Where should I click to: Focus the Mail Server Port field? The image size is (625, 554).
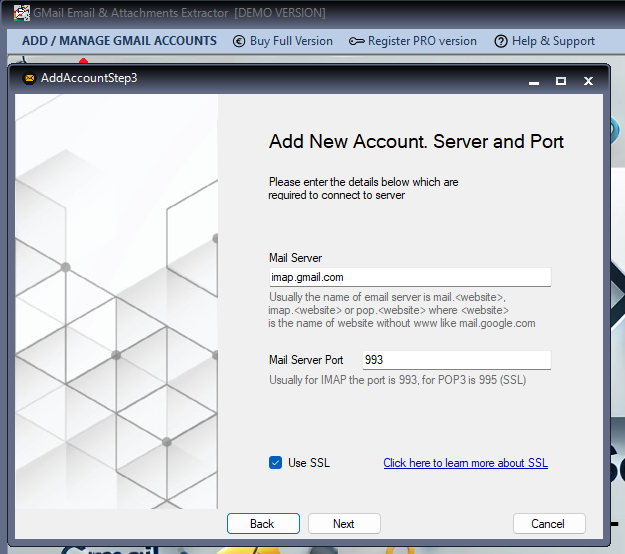click(457, 360)
